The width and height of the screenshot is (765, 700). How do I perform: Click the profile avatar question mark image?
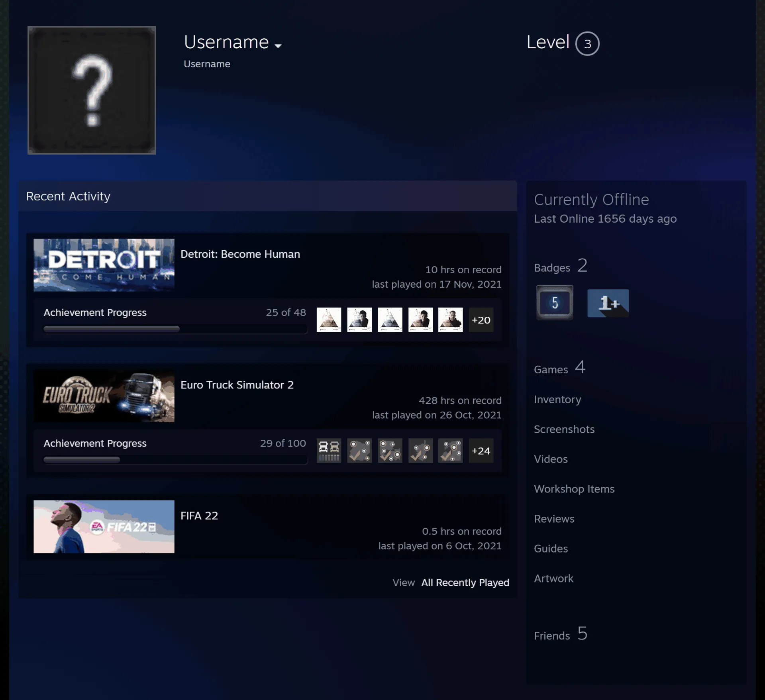pyautogui.click(x=92, y=90)
